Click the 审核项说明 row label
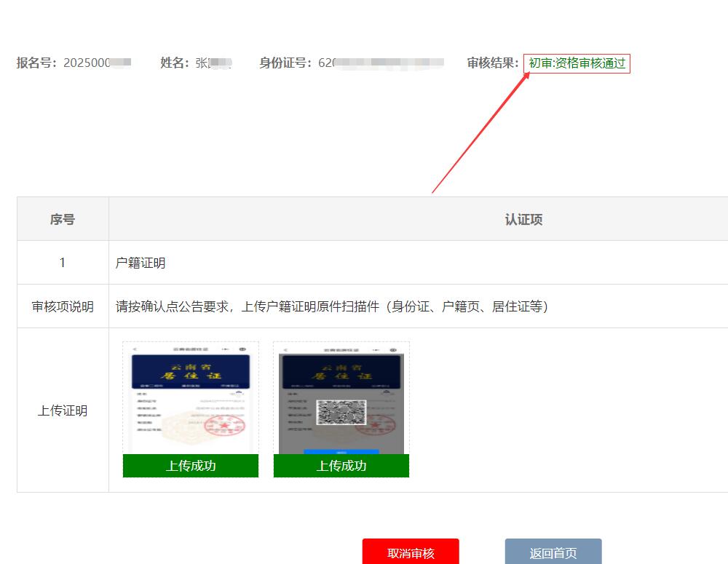This screenshot has height=564, width=728. (63, 306)
